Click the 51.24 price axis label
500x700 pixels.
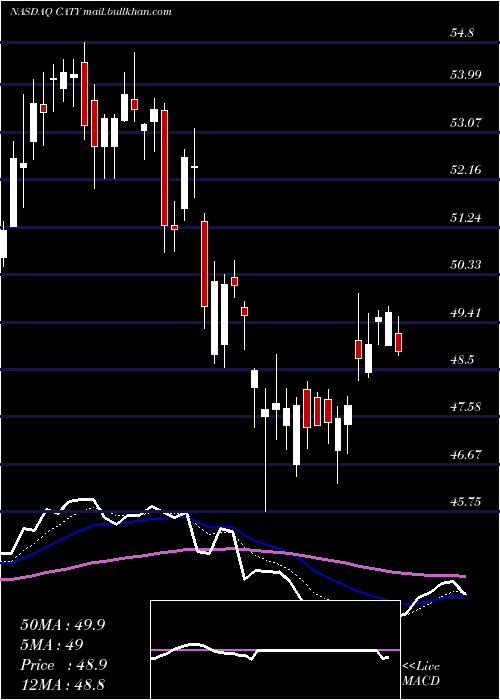pyautogui.click(x=466, y=217)
